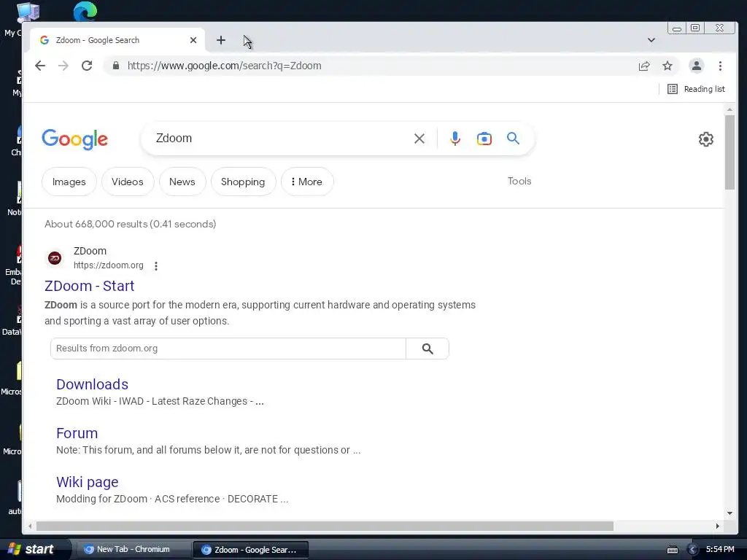Click the Zdoom search text field
The width and height of the screenshot is (747, 560).
pos(281,138)
